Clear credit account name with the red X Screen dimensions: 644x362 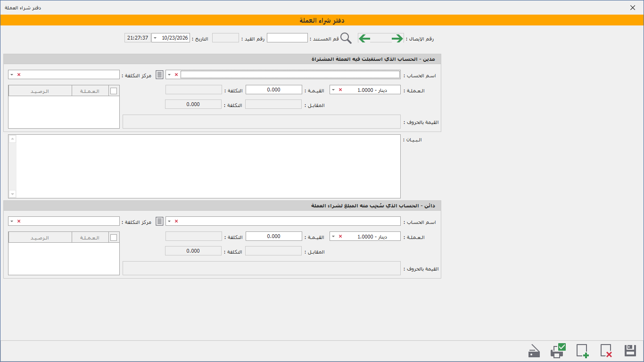point(176,221)
